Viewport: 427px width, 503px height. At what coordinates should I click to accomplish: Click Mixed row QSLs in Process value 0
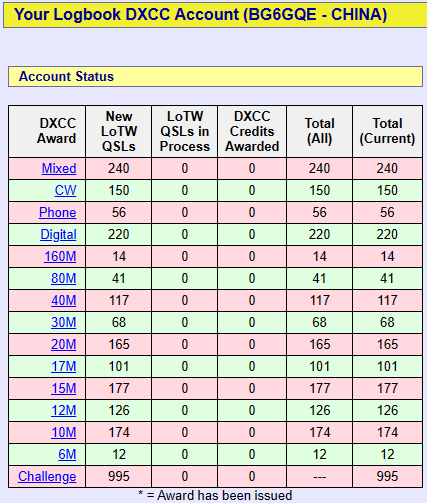point(185,168)
